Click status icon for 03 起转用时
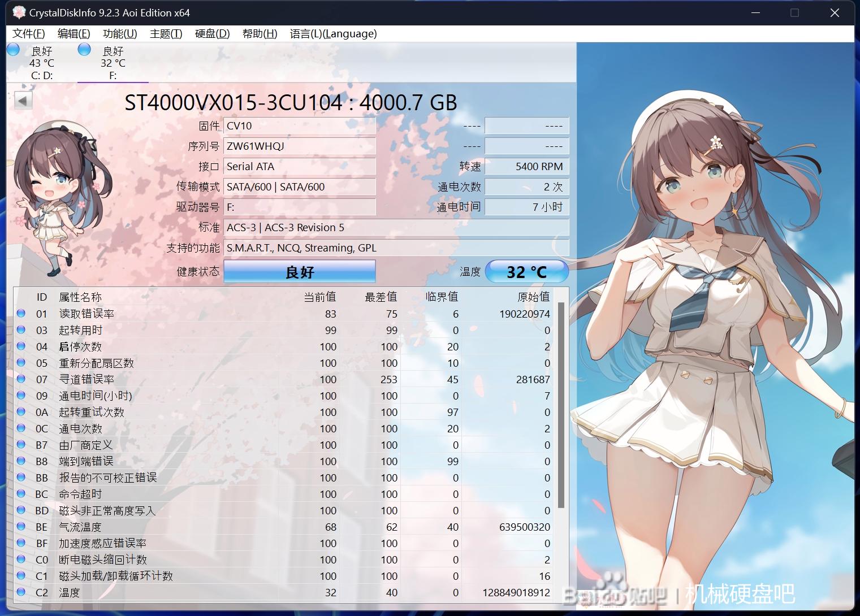The width and height of the screenshot is (860, 616). 21,329
